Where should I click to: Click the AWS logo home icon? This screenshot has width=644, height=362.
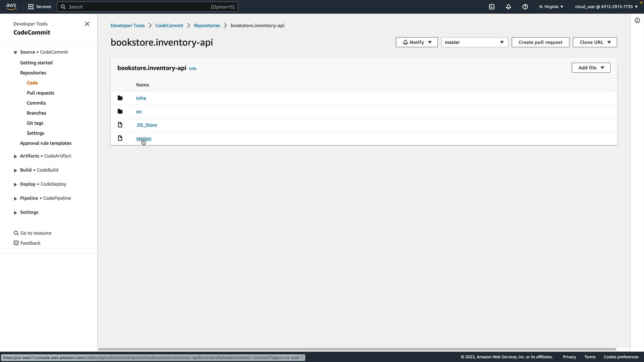[x=11, y=7]
